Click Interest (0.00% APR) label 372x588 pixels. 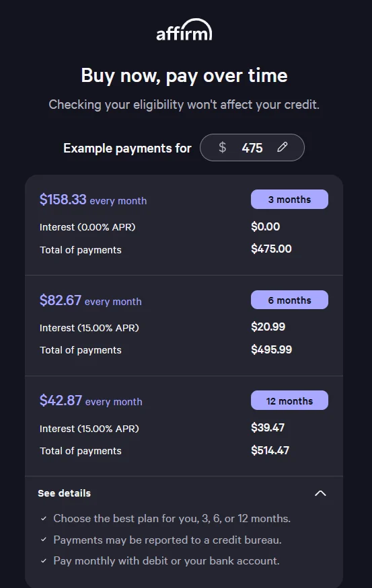point(87,227)
